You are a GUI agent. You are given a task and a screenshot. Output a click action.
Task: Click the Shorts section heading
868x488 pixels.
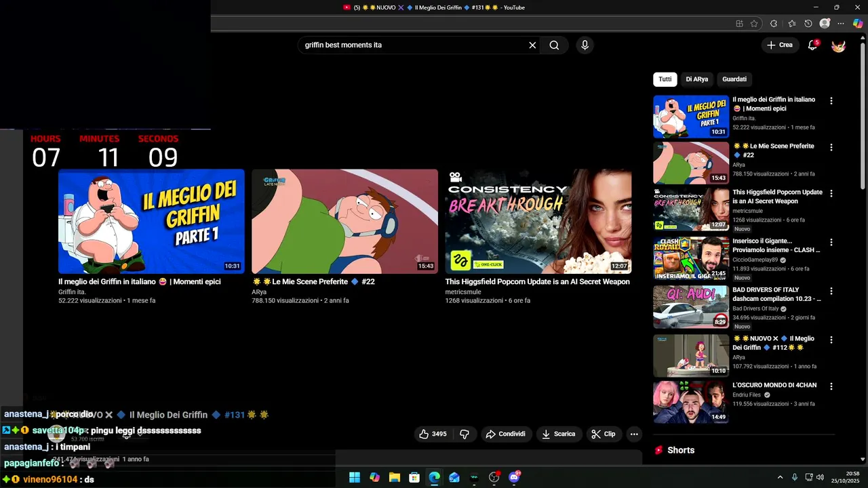point(681,450)
